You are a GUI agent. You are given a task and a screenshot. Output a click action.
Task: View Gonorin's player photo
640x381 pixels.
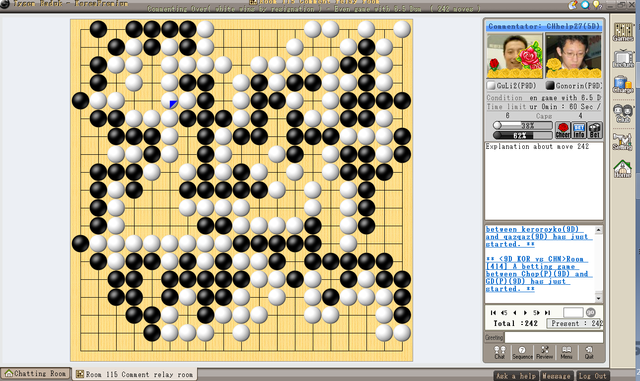573,56
